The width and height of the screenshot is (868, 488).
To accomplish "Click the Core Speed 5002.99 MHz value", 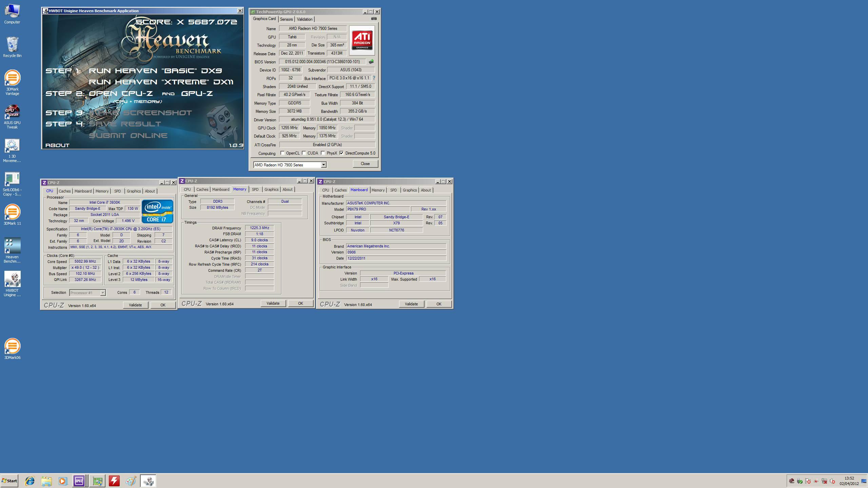I will (x=85, y=261).
